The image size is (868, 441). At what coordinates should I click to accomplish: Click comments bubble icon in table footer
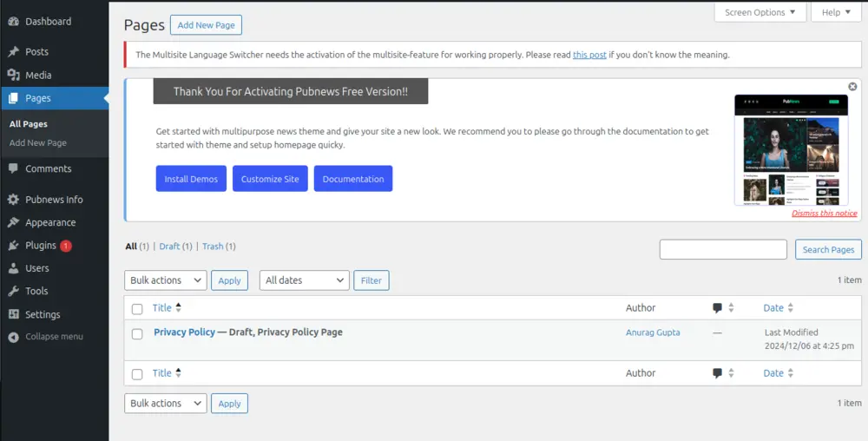pyautogui.click(x=718, y=373)
